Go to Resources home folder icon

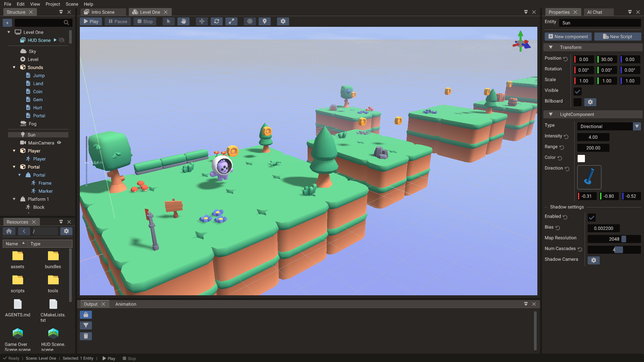[9, 231]
